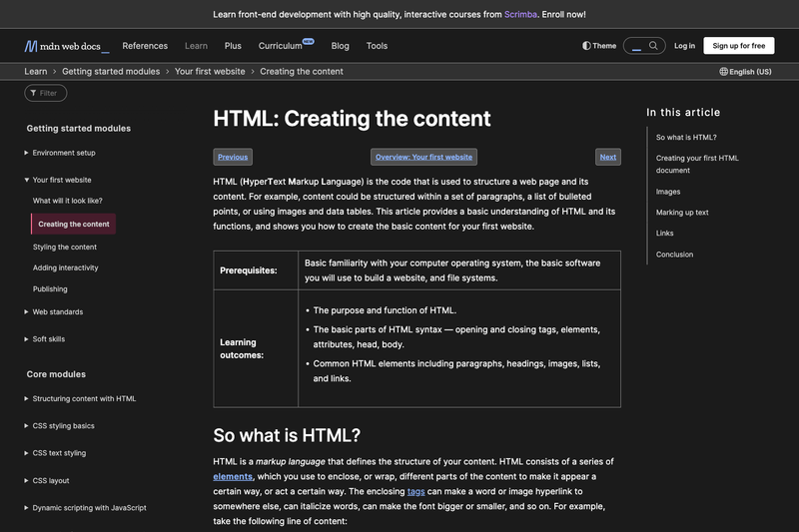
Task: Jump to Links section
Action: point(664,234)
